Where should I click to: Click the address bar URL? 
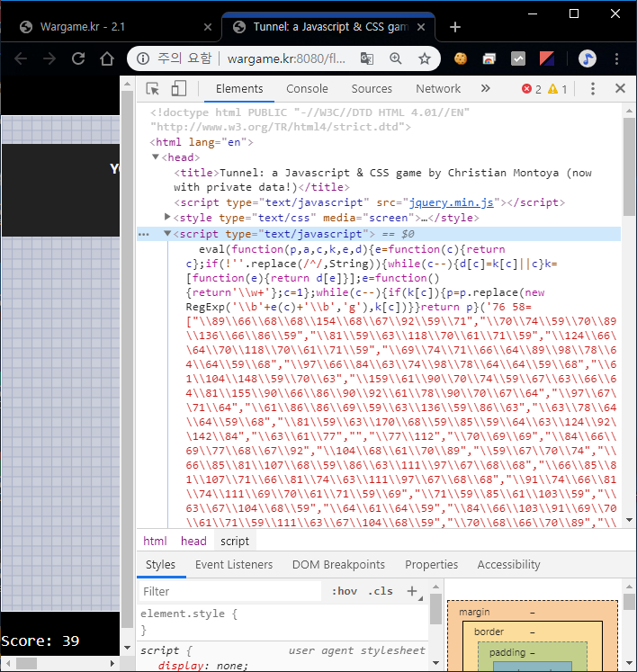[x=286, y=58]
